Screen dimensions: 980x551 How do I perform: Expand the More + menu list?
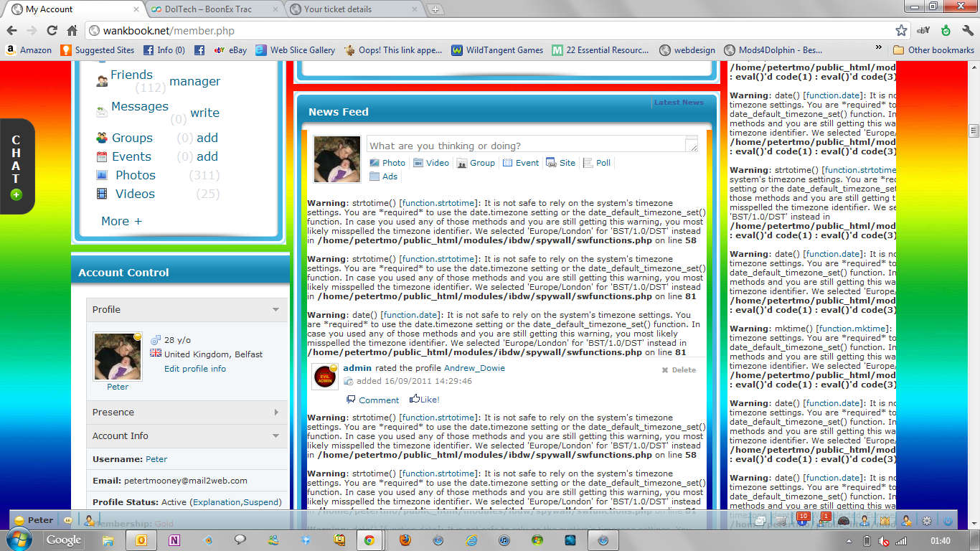121,221
